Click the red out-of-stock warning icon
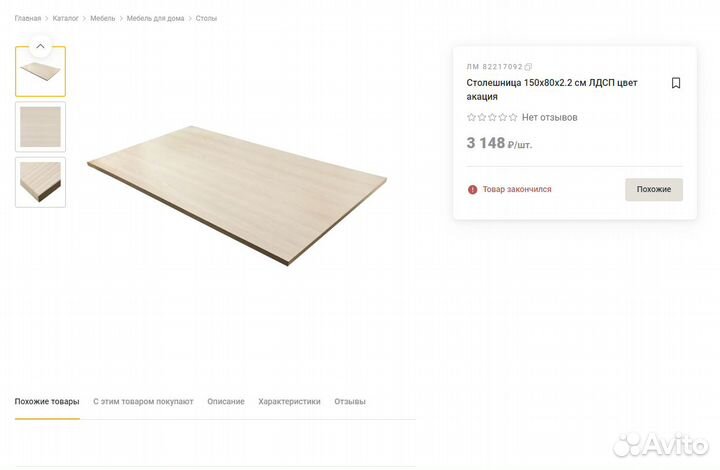720x470 pixels. coord(472,190)
